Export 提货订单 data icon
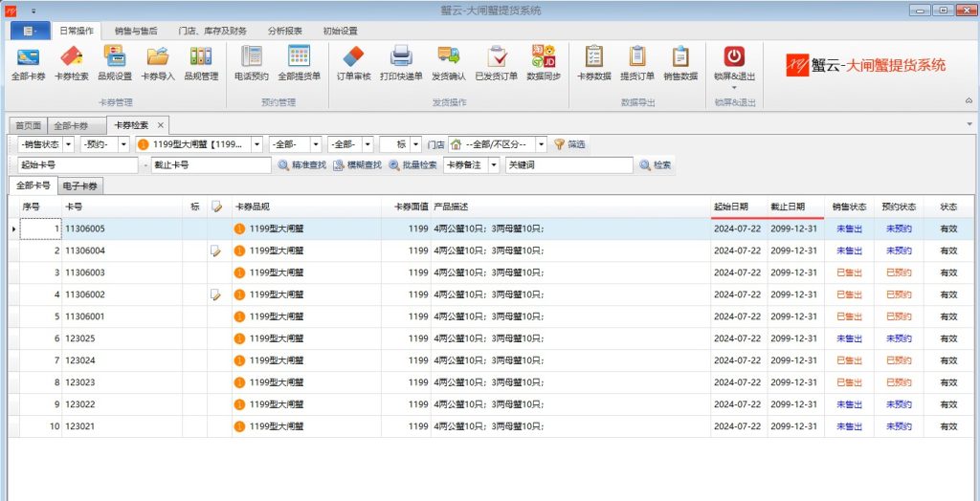980x501 pixels. coord(636,63)
